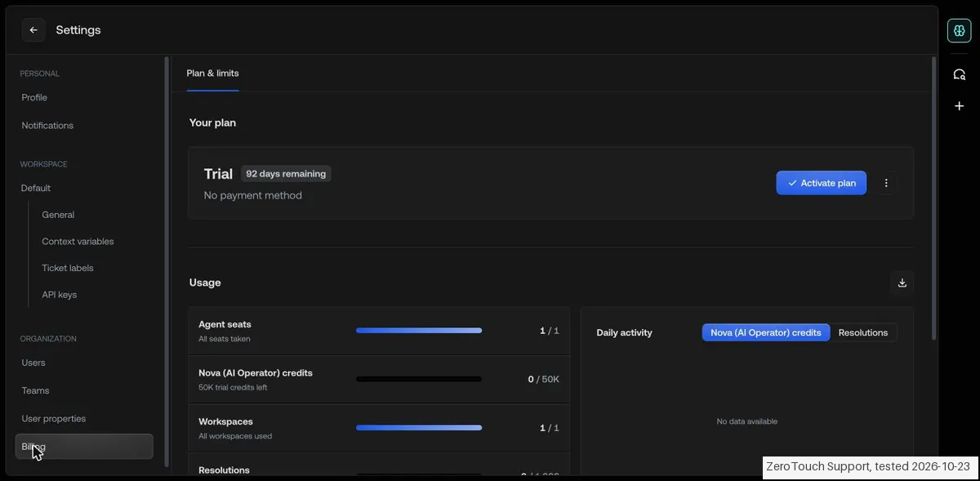
Task: Open the chat search icon in right rail
Action: pos(959,74)
